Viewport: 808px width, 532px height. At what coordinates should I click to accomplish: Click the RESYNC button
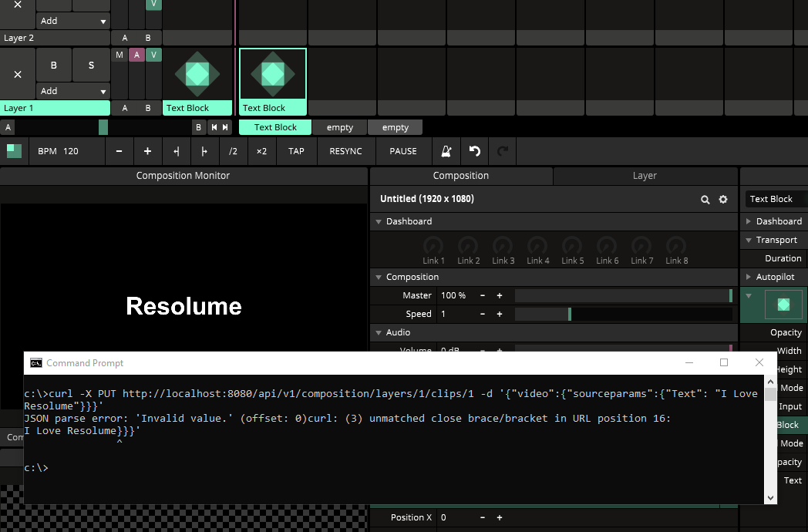coord(345,151)
